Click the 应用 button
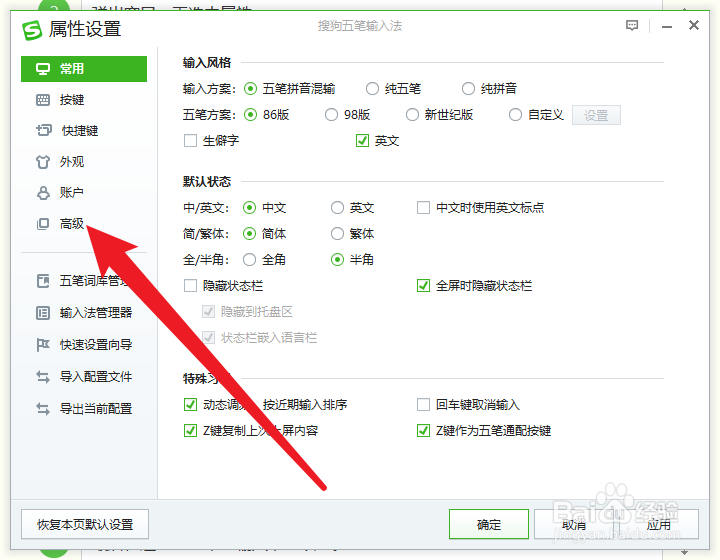720x560 pixels. [659, 524]
